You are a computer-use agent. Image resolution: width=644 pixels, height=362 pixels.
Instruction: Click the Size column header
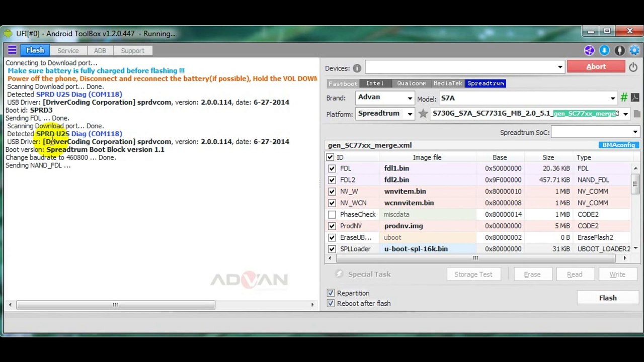pos(548,157)
